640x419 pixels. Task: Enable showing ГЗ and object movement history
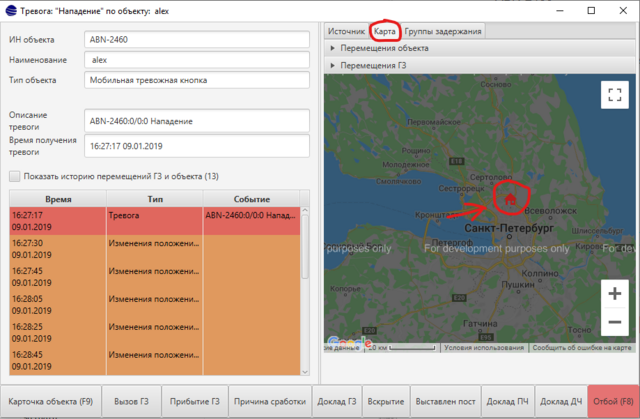pyautogui.click(x=14, y=176)
